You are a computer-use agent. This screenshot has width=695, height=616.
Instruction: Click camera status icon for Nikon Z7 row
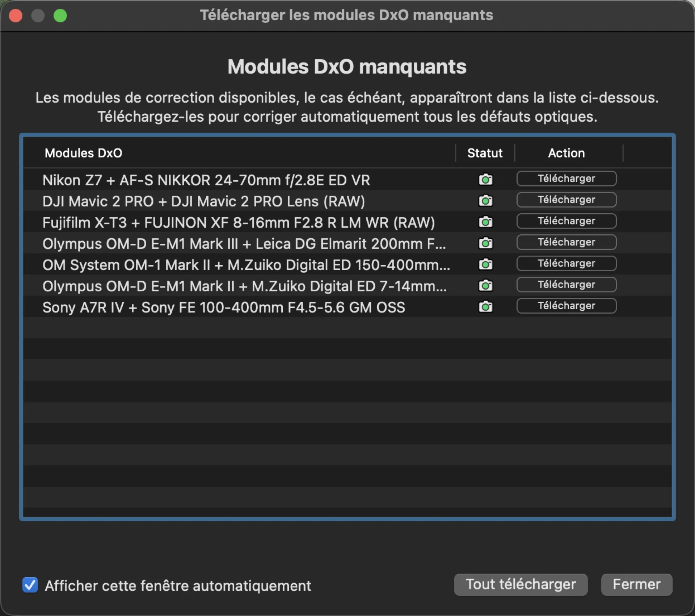pyautogui.click(x=485, y=179)
